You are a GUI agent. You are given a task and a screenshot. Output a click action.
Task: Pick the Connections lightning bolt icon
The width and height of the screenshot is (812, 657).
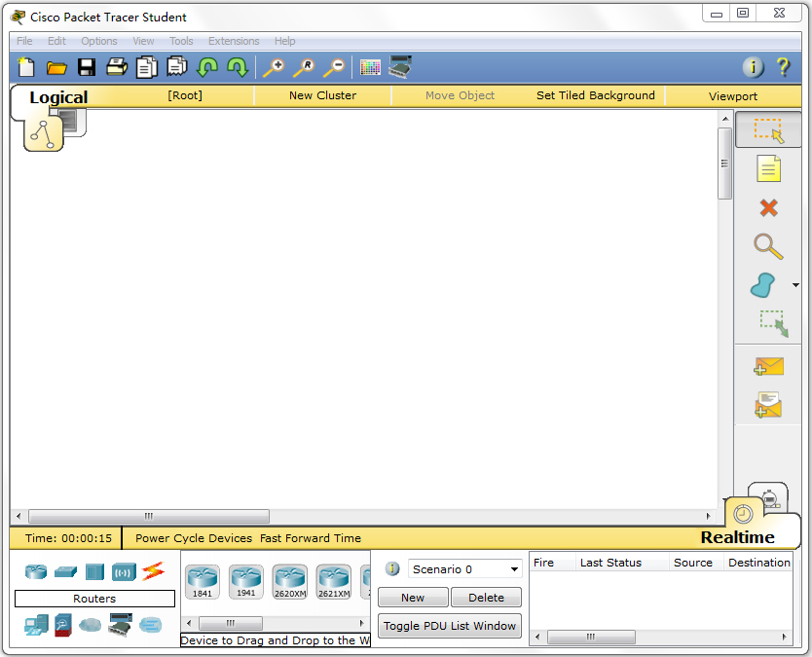(x=153, y=571)
